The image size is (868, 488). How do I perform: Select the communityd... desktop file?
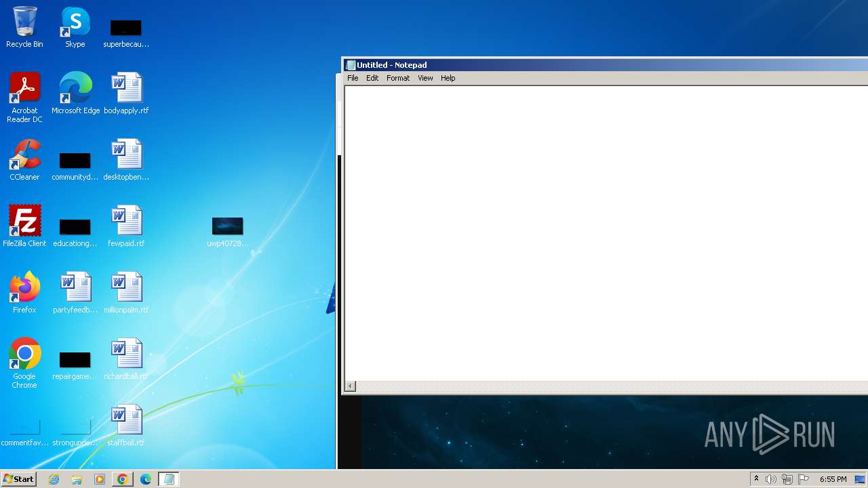tap(75, 166)
